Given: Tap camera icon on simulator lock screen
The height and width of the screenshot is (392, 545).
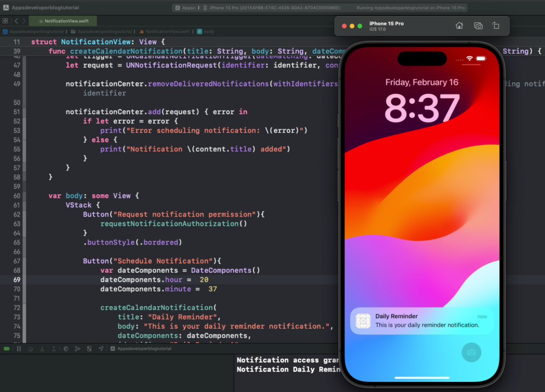Looking at the screenshot, I should point(471,352).
